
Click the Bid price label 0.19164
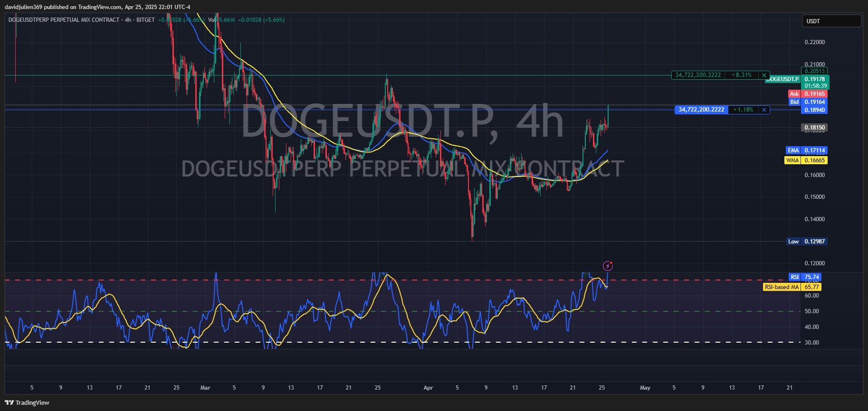point(815,102)
